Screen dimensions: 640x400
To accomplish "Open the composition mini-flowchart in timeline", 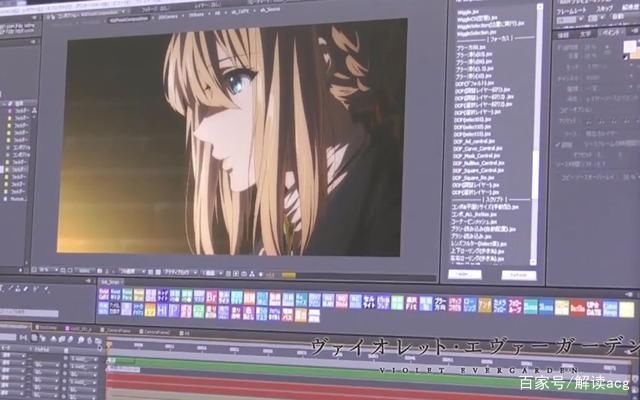I will pos(23,338).
